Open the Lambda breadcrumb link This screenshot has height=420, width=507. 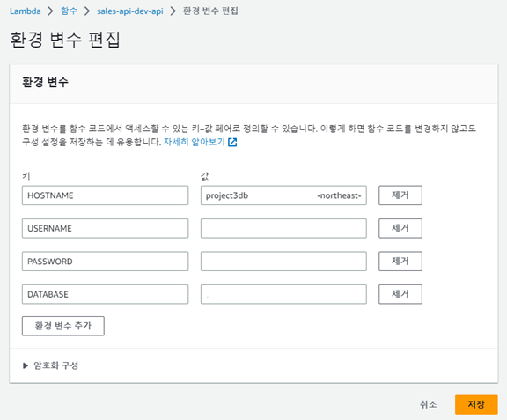coord(26,11)
